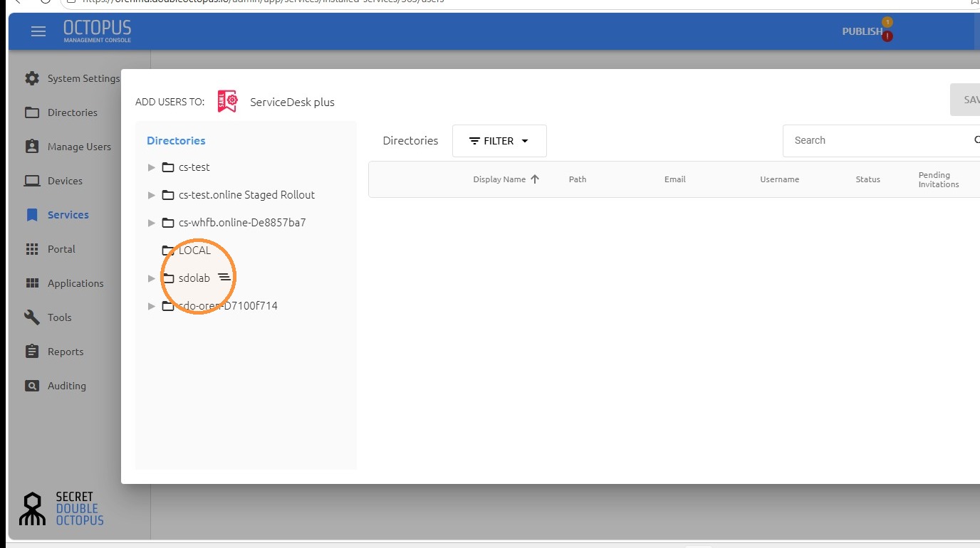Click the LOCAL folder icon
This screenshot has height=548, width=980.
point(168,251)
